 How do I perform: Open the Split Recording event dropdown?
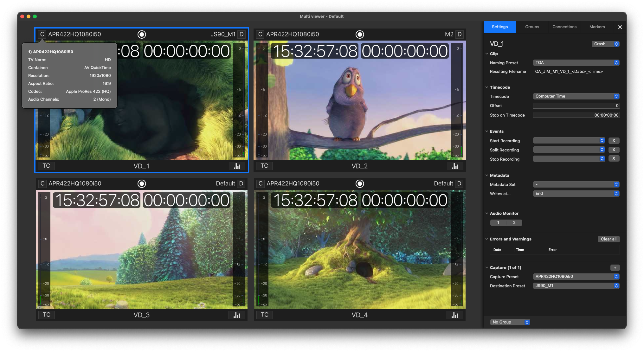click(569, 150)
